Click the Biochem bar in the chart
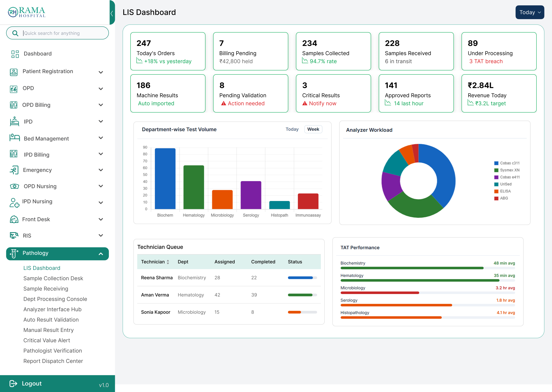This screenshot has width=552, height=392. click(165, 179)
